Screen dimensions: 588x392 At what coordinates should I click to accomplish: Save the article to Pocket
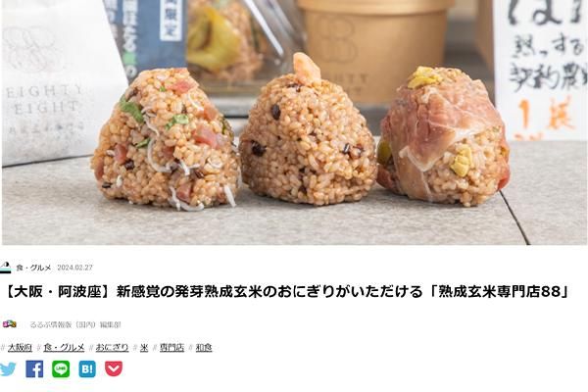coord(114,369)
